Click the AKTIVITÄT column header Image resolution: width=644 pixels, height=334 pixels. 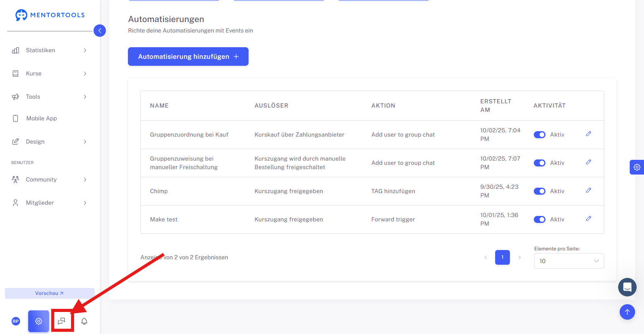[x=550, y=106]
